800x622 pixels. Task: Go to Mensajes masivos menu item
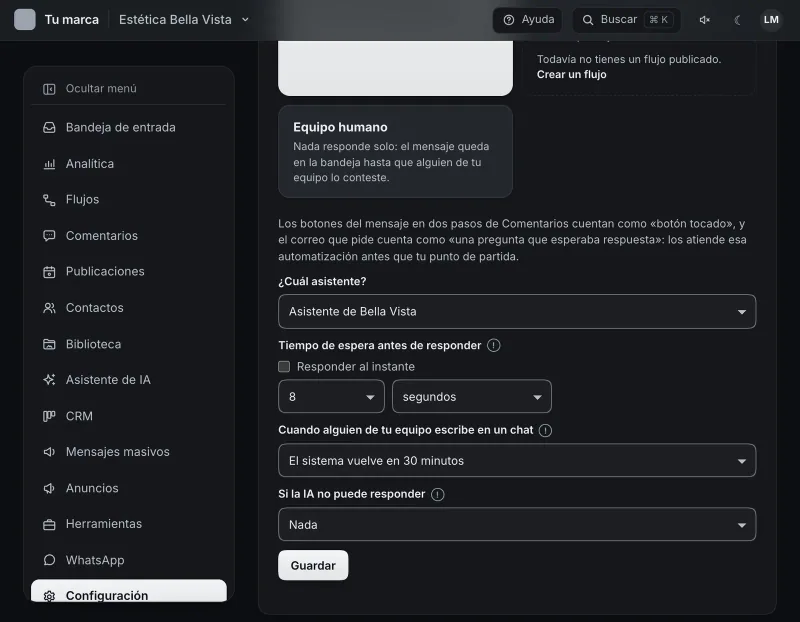tap(129, 452)
